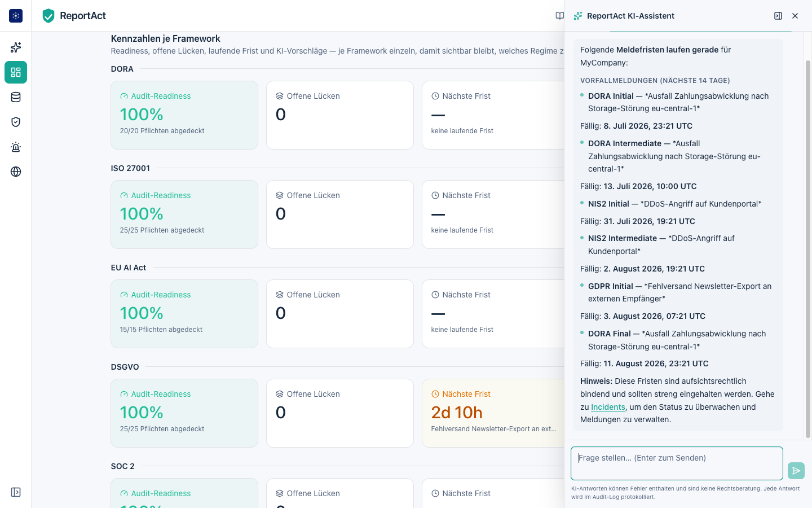Click the clock icon in EU AI Act Nächste Frist
This screenshot has height=508, width=812.
coord(435,295)
